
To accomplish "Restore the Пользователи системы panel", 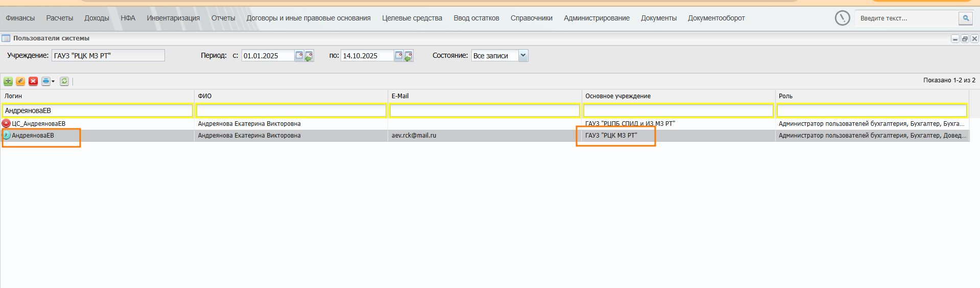I will pos(965,39).
